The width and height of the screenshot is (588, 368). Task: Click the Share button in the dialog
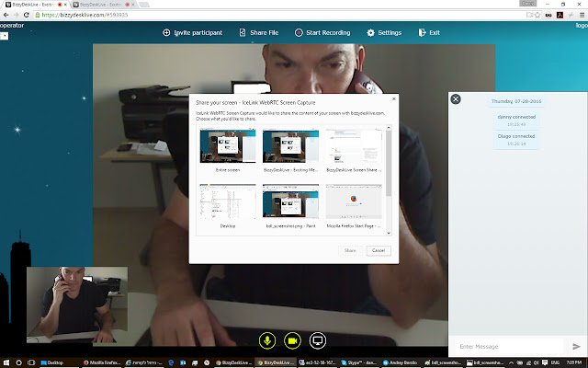coord(350,250)
